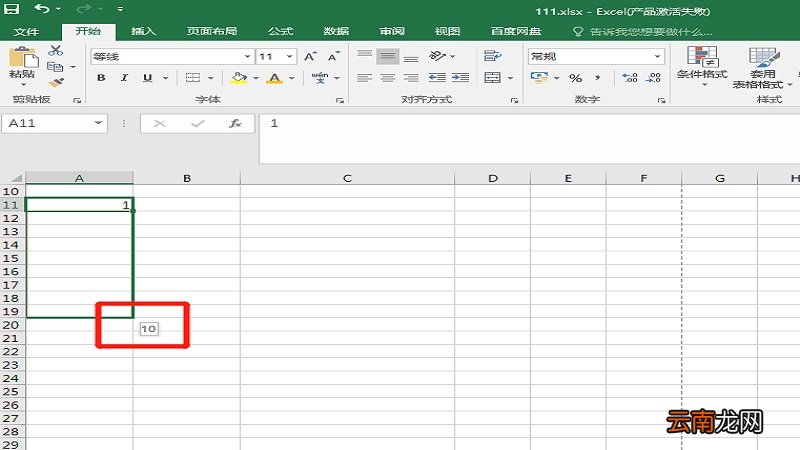Decrease decimal places

coord(654,78)
